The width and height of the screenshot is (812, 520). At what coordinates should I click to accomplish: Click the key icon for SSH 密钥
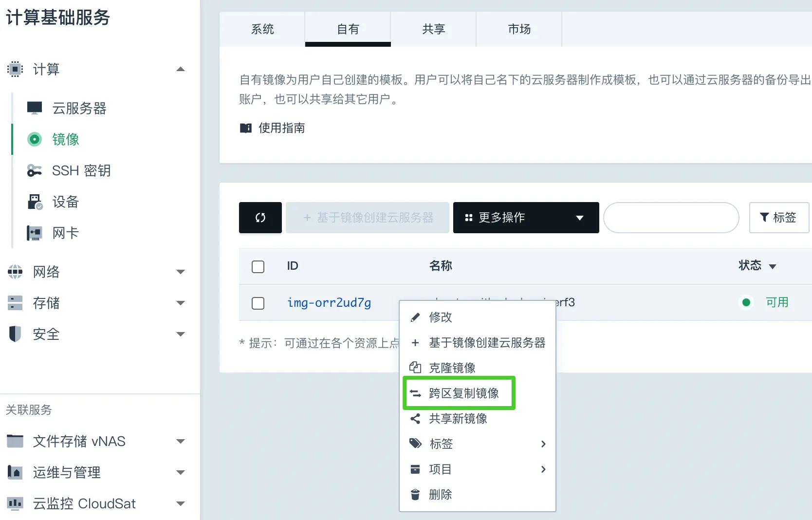click(x=35, y=170)
